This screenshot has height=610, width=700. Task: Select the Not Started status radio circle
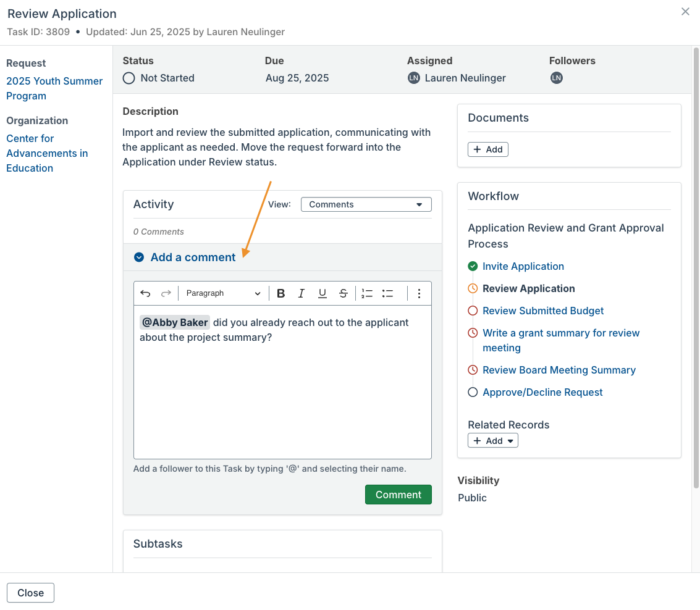[x=129, y=78]
